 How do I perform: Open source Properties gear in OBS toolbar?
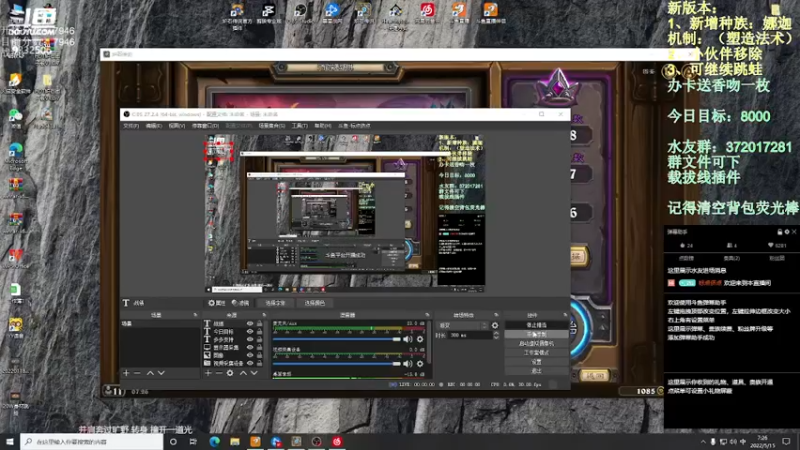tap(216, 303)
